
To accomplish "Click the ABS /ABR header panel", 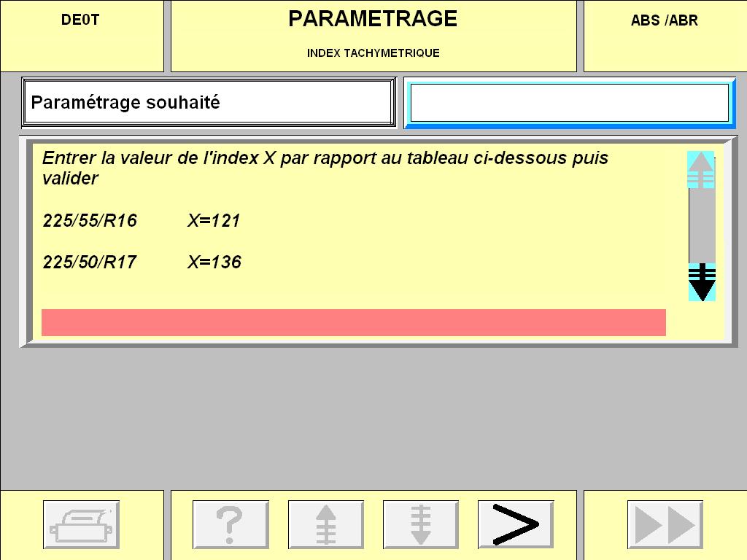I will coord(665,35).
